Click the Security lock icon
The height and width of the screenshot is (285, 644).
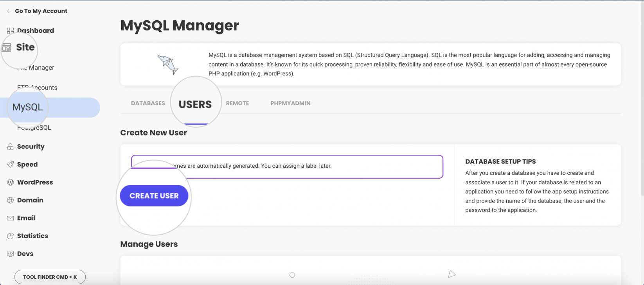tap(11, 147)
